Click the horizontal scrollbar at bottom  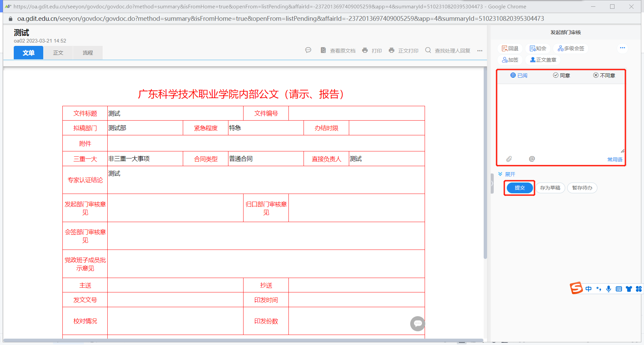243,340
